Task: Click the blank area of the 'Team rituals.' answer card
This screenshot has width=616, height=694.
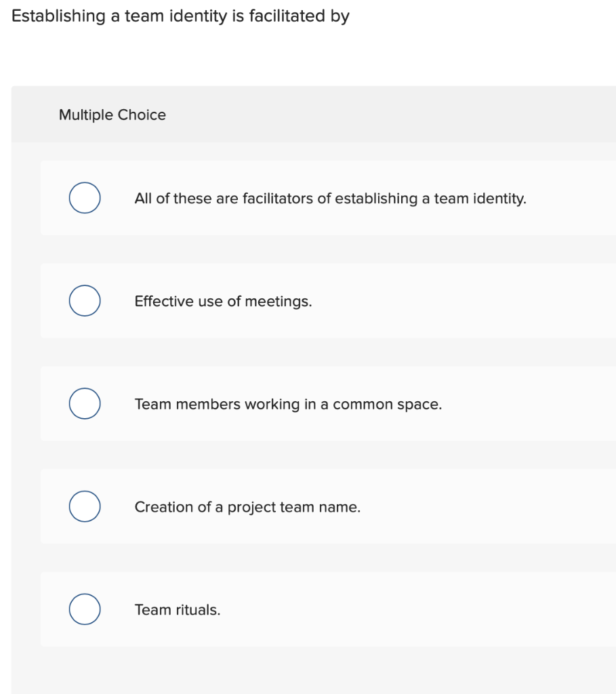Action: click(440, 610)
